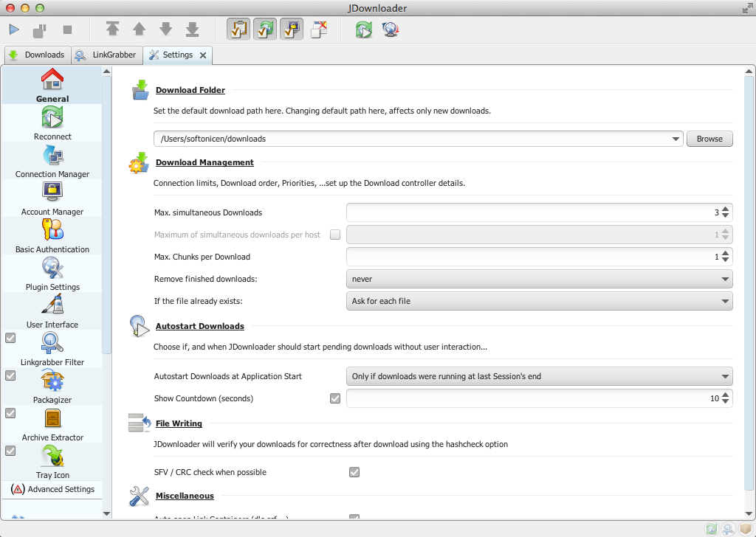Click the Autostart Downloads heading
This screenshot has height=537, width=756.
pyautogui.click(x=199, y=326)
